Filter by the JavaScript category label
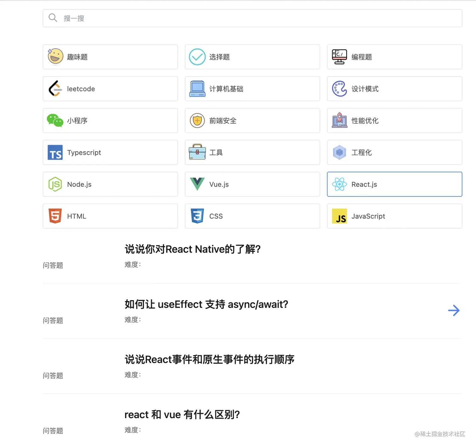Screen dimensions: 476x448 (x=368, y=216)
